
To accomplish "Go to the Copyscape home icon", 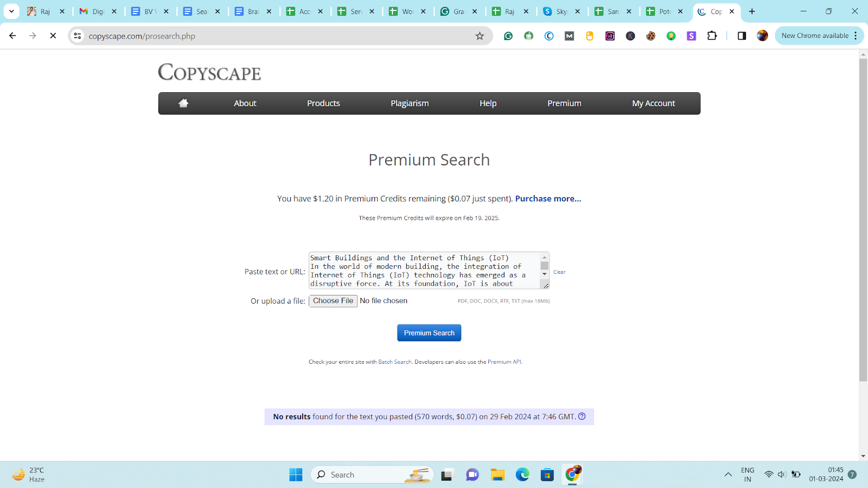I will [x=183, y=103].
